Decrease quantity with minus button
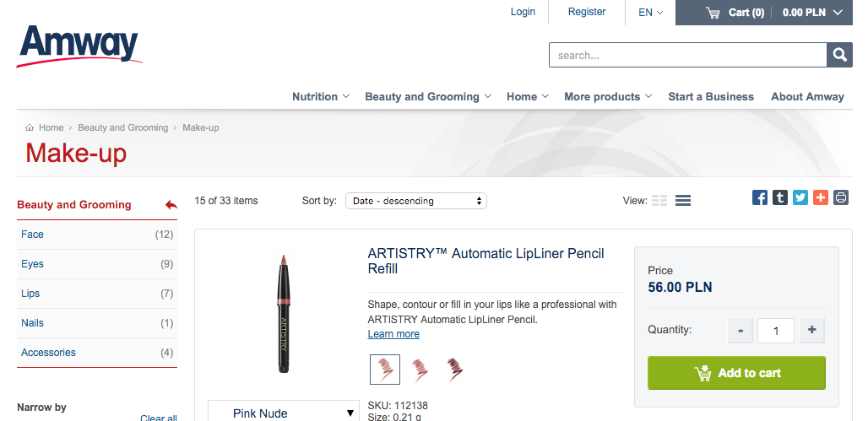The width and height of the screenshot is (868, 421). tap(741, 331)
